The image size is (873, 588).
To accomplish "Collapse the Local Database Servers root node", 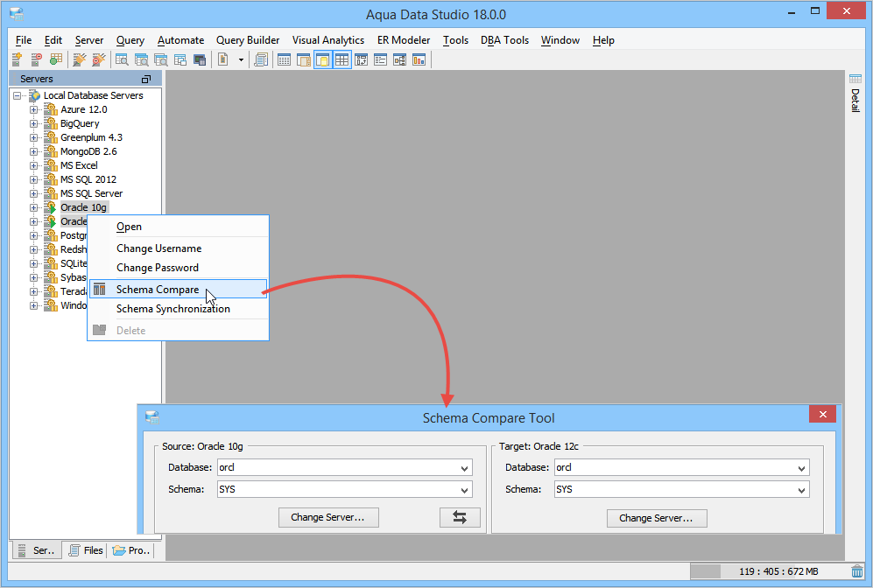I will pyautogui.click(x=18, y=95).
